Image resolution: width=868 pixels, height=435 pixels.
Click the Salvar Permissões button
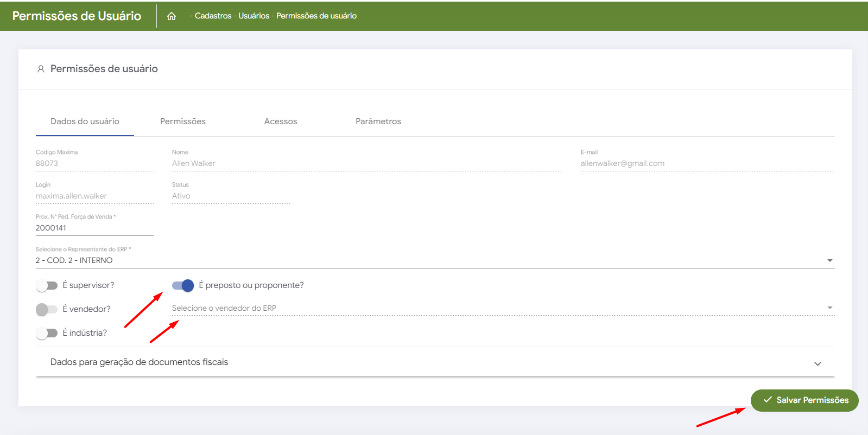[804, 400]
